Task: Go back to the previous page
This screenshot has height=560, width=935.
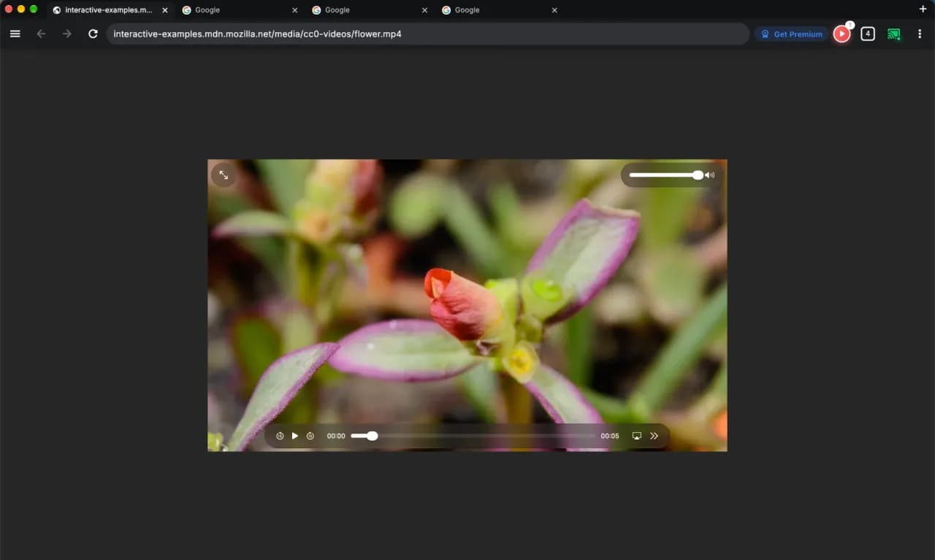Action: click(x=41, y=34)
